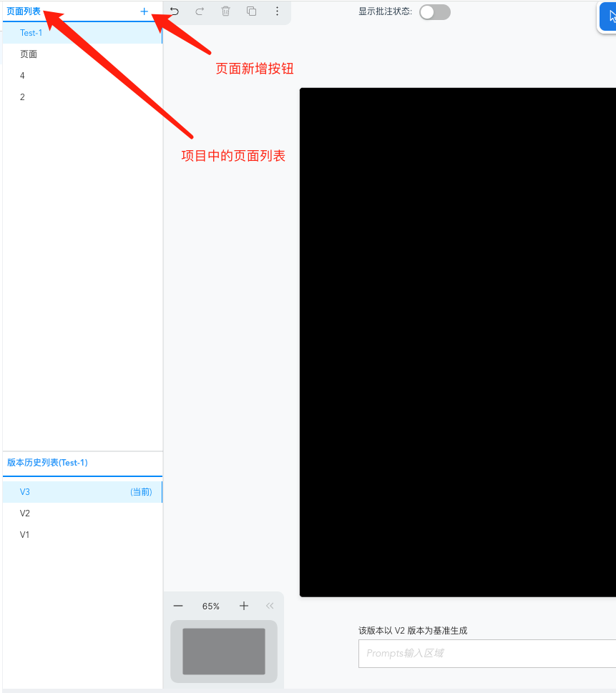
Task: Open the three-dot more options icon
Action: 277,12
